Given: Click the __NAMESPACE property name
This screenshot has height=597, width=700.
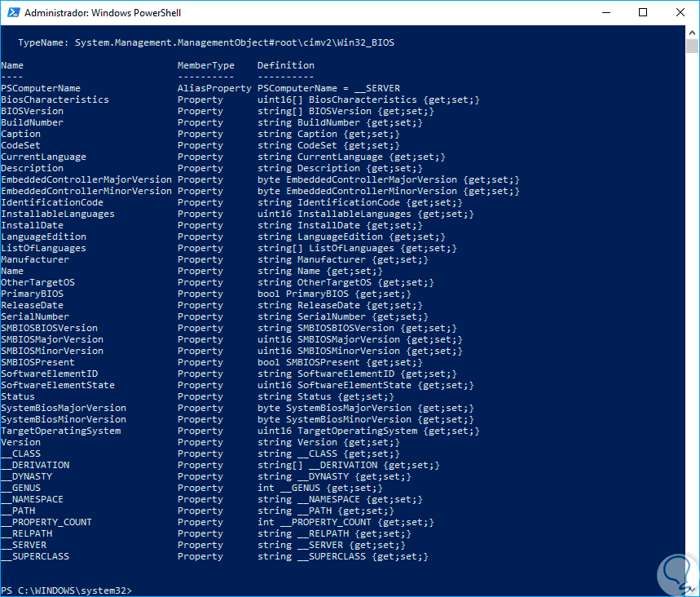Looking at the screenshot, I should coord(32,500).
